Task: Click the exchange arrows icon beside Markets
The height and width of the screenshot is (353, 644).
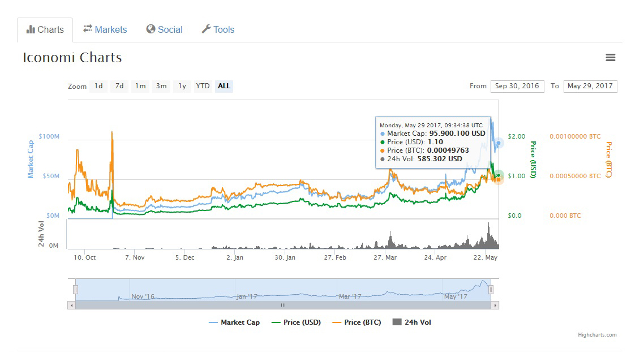Action: pos(88,28)
